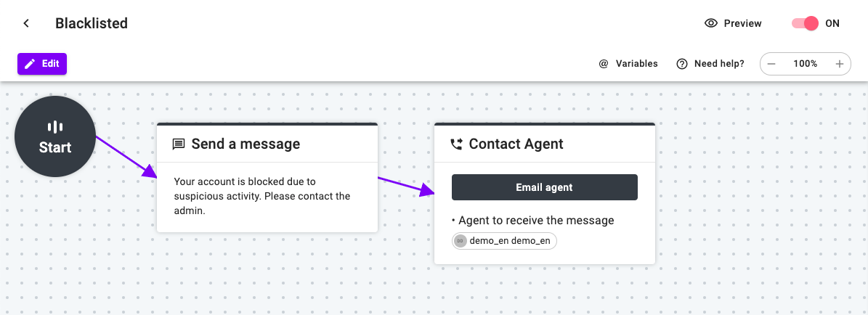Go back using the left chevron arrow
This screenshot has width=868, height=315.
(26, 23)
